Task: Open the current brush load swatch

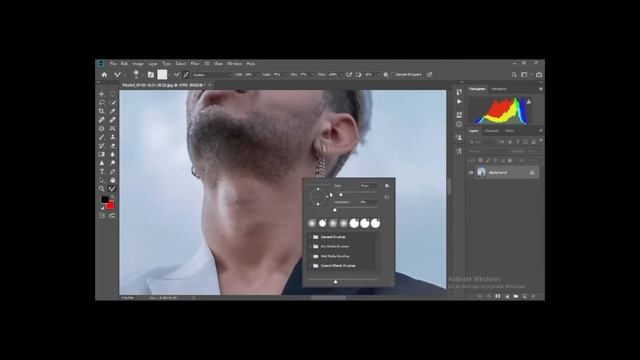Action: [x=162, y=74]
